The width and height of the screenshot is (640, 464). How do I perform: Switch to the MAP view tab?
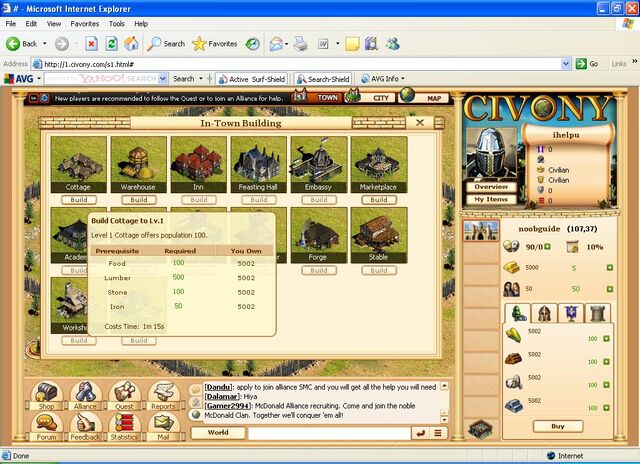[424, 97]
